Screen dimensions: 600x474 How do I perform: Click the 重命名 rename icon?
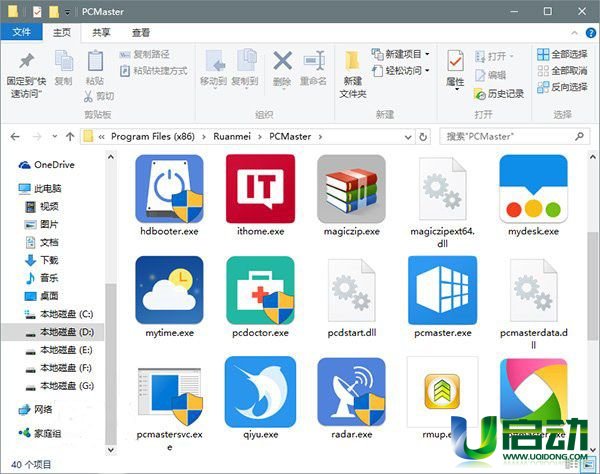coord(314,61)
